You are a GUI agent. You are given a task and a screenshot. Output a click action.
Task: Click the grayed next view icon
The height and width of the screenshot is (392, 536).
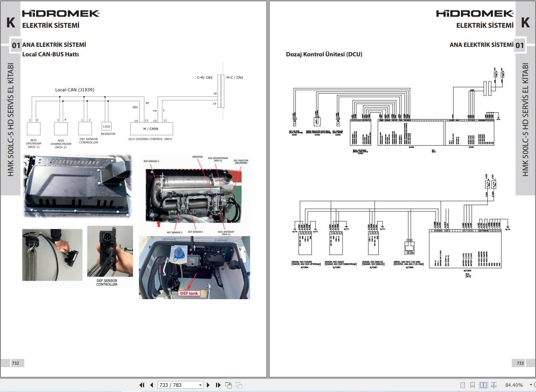pos(239,385)
